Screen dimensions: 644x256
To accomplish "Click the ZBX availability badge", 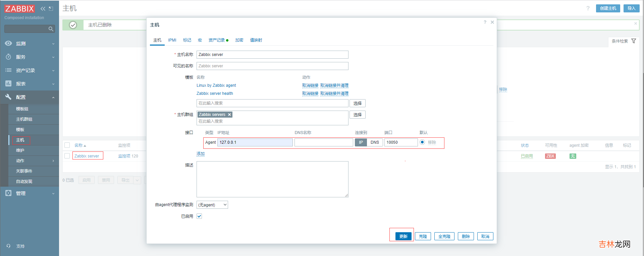I will point(550,156).
